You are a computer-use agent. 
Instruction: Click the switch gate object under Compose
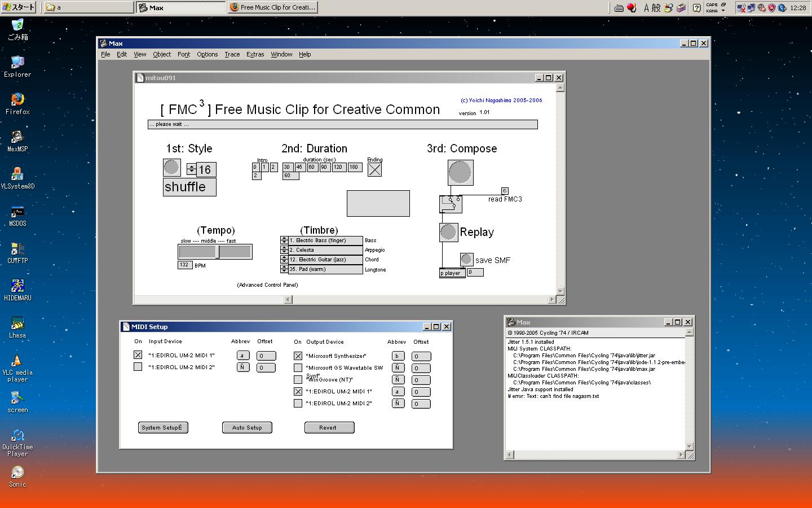[451, 204]
